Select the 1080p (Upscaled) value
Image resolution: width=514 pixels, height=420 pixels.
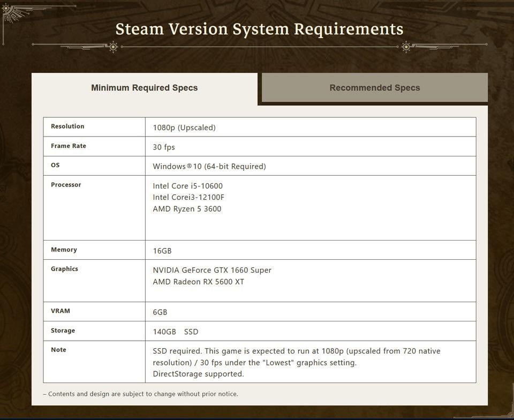(184, 127)
